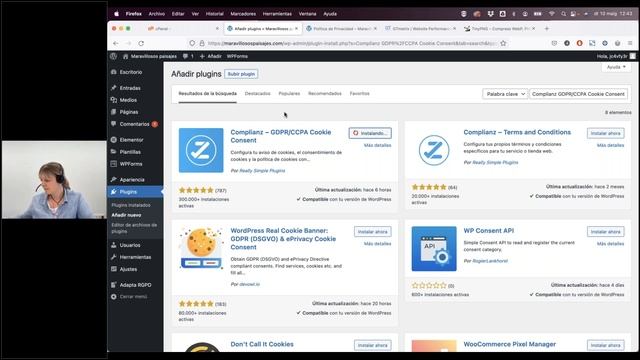
Task: Open Elementor menu in sidebar
Action: click(131, 140)
